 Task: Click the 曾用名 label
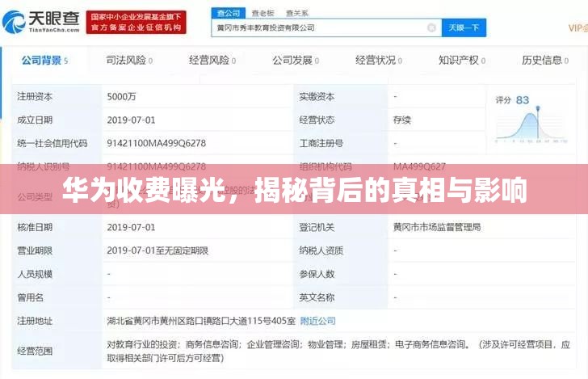[x=30, y=297]
